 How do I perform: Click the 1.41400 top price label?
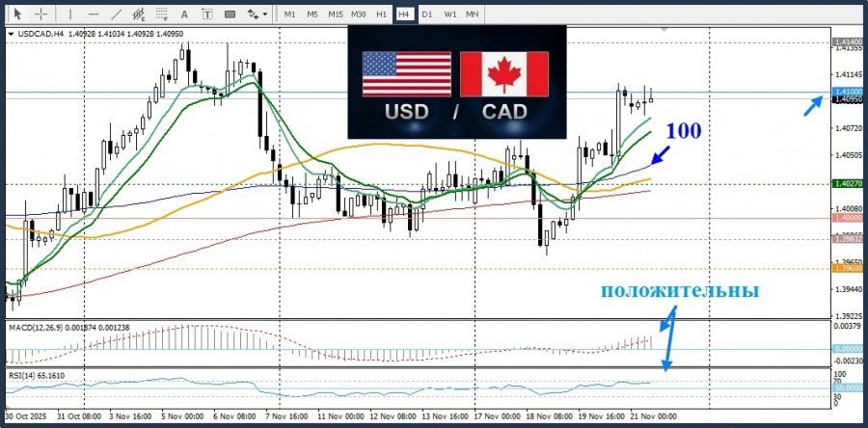[847, 41]
